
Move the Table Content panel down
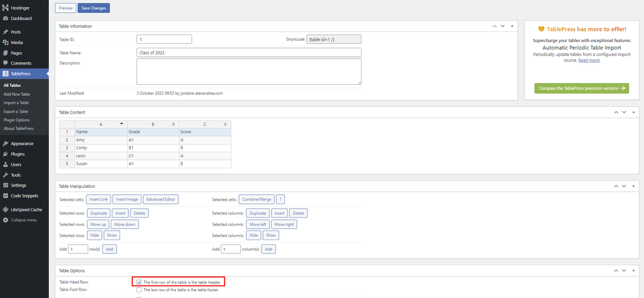624,112
